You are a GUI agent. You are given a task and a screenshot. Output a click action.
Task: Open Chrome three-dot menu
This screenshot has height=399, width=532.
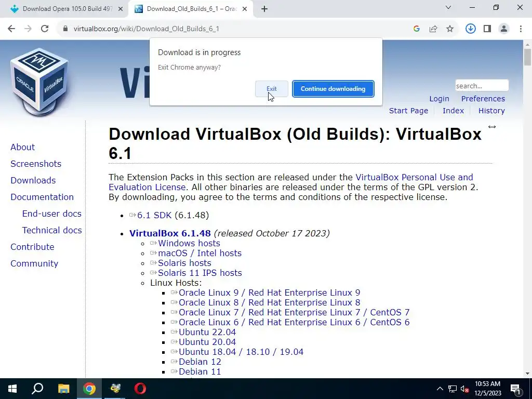pyautogui.click(x=521, y=29)
